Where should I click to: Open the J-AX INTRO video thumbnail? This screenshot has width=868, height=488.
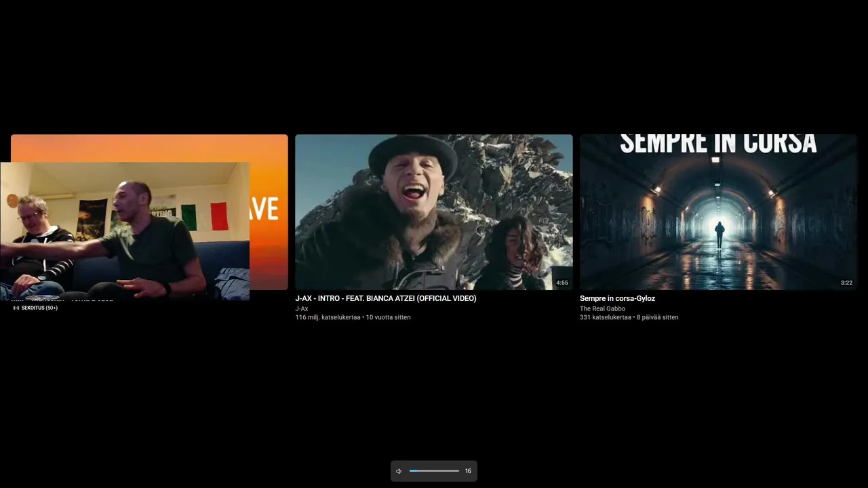tap(434, 212)
